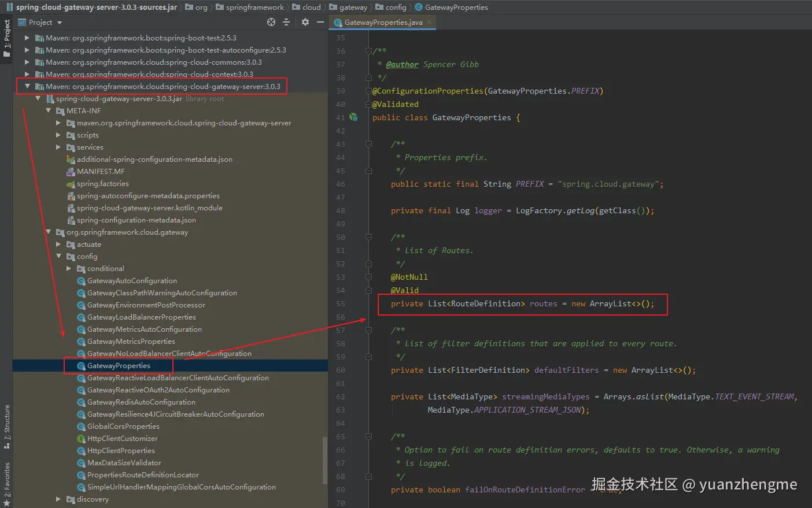Click the gutter bean icon on line 41
812x508 pixels.
click(353, 117)
